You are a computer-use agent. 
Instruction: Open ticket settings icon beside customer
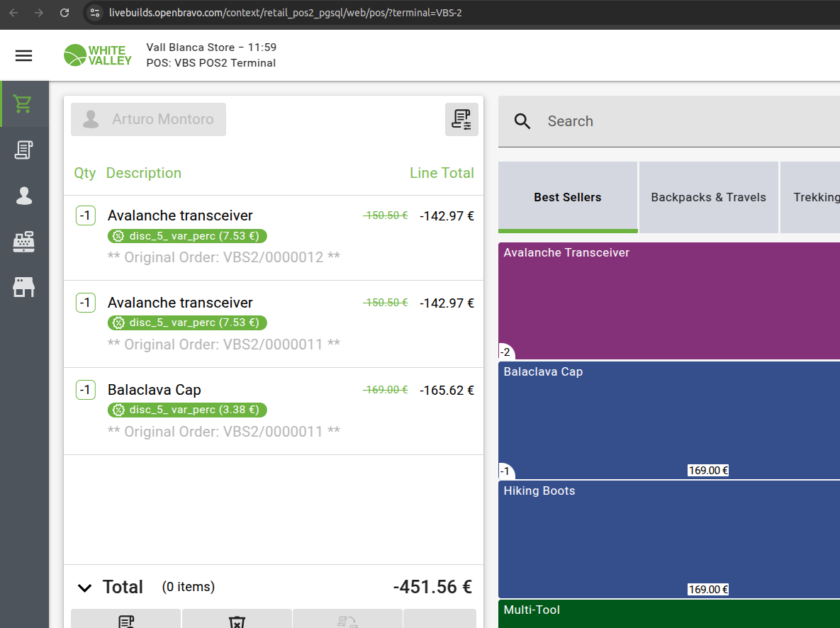[x=461, y=119]
